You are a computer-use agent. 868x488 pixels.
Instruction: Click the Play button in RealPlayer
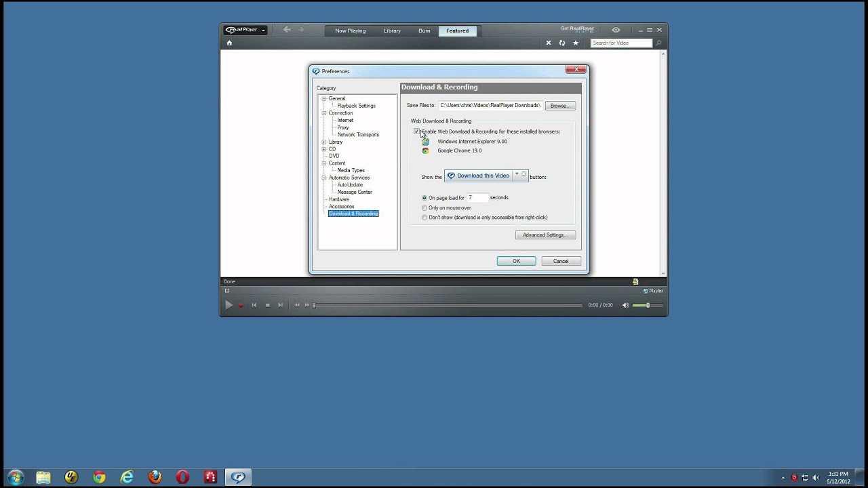click(229, 305)
